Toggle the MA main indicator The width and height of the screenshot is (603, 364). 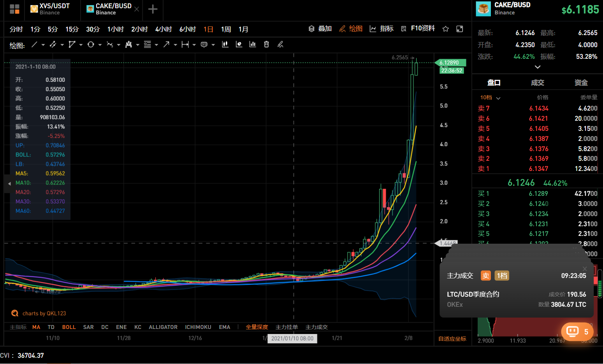36,327
